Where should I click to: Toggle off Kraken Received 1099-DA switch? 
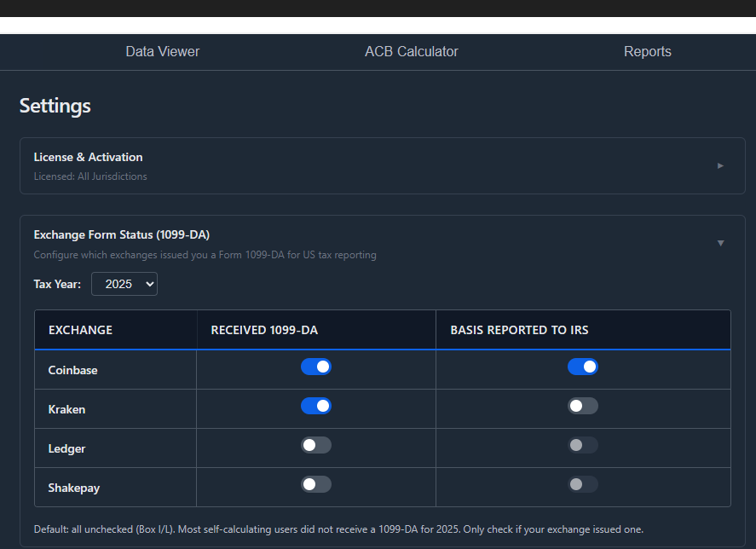click(316, 406)
